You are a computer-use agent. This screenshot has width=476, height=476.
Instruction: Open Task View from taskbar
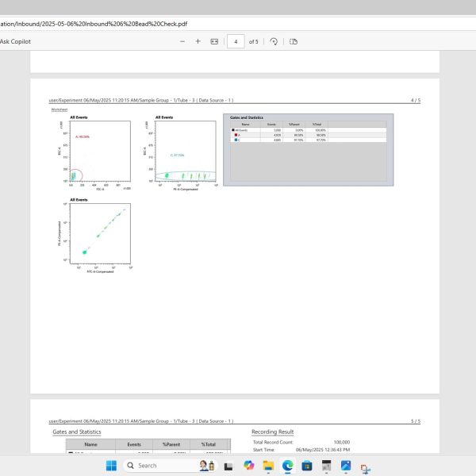(x=228, y=465)
